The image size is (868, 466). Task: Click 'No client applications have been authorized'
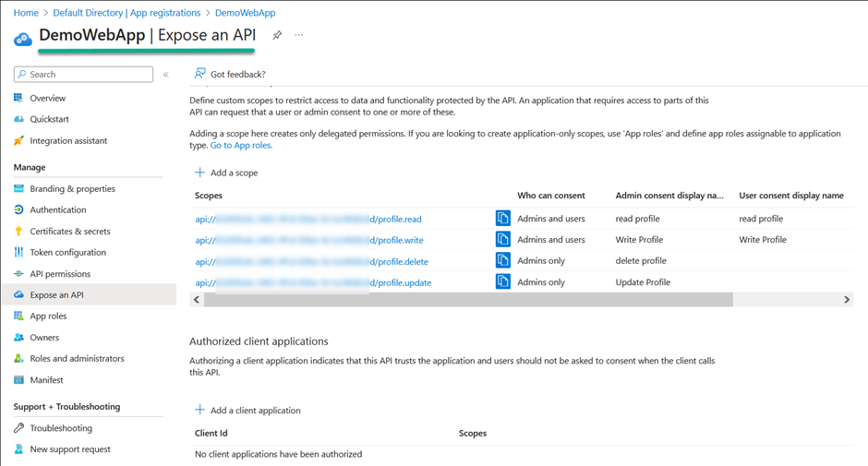point(279,454)
